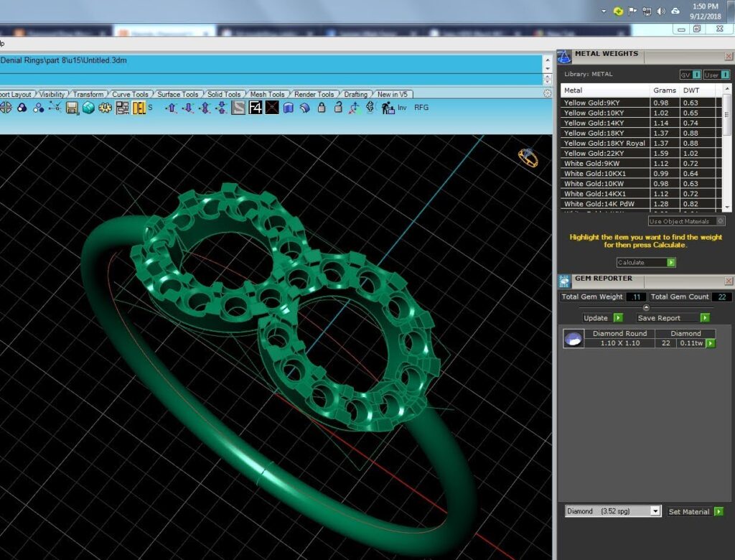Open the Mesh Tools tab
Image resolution: width=735 pixels, height=560 pixels.
point(267,94)
